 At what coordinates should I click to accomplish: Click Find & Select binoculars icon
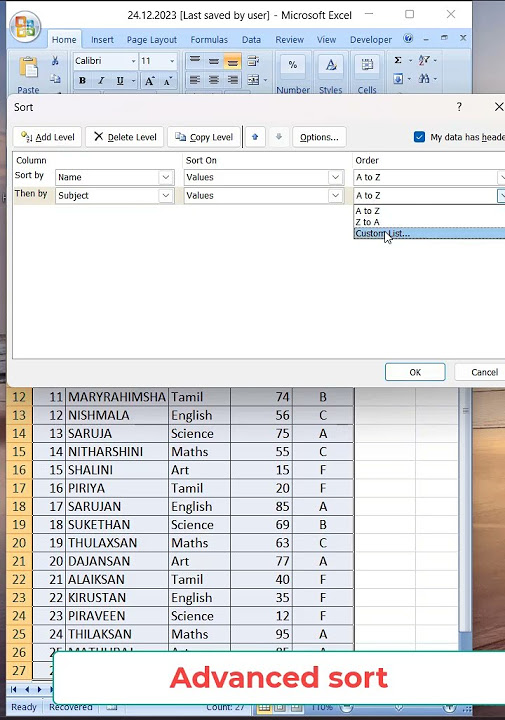[424, 79]
